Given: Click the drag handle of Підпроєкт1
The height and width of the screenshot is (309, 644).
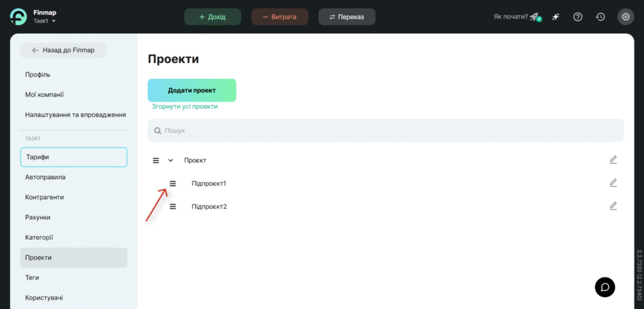Looking at the screenshot, I should coord(173,183).
